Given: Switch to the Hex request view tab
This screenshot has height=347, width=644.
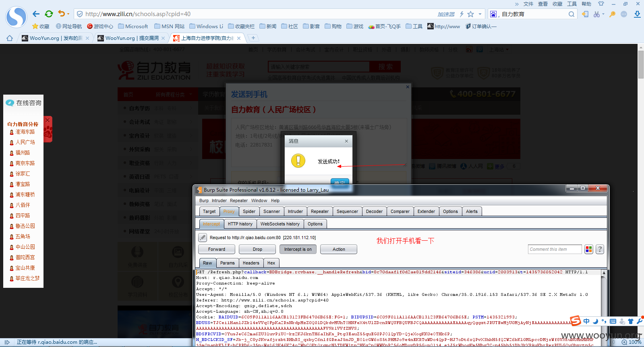Looking at the screenshot, I should pos(271,263).
